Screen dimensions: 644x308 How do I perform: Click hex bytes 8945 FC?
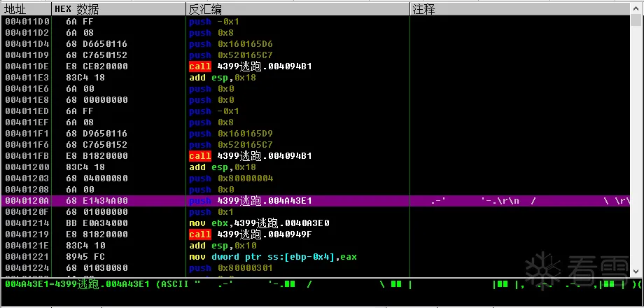(x=85, y=257)
